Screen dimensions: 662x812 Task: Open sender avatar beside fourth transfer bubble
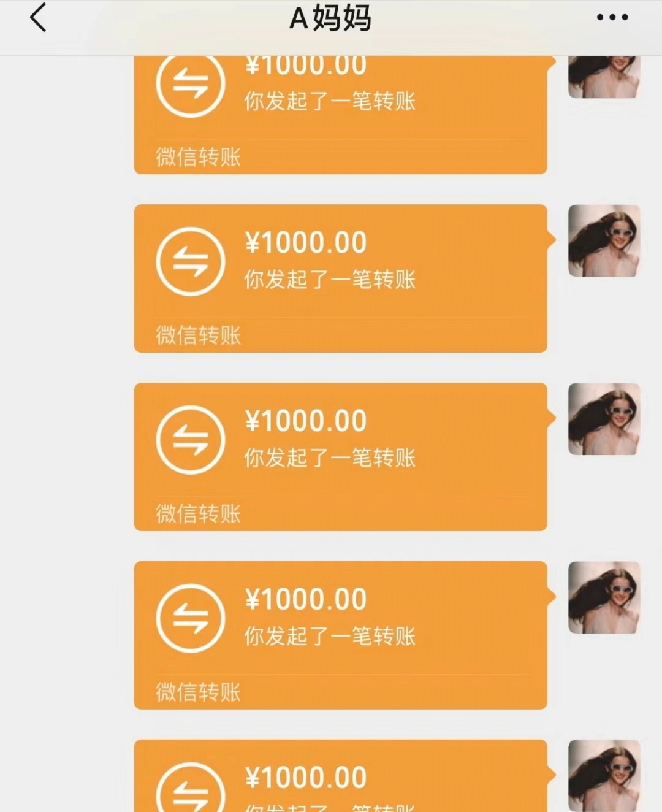pos(604,597)
